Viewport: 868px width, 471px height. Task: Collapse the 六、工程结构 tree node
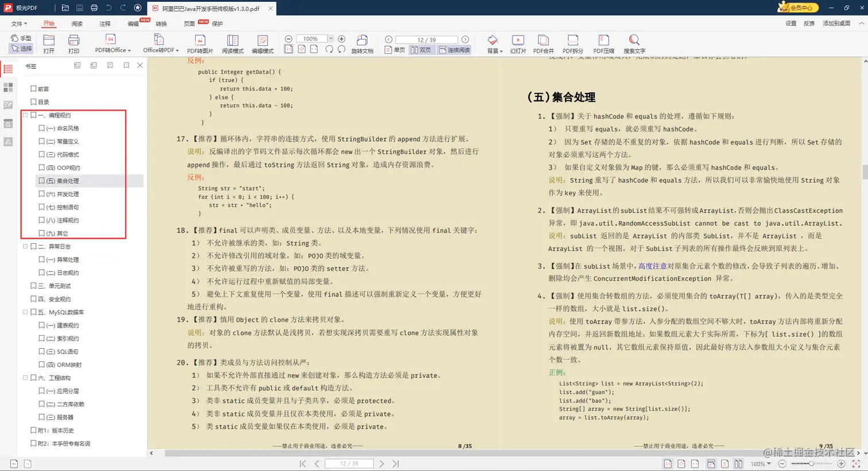click(x=25, y=378)
